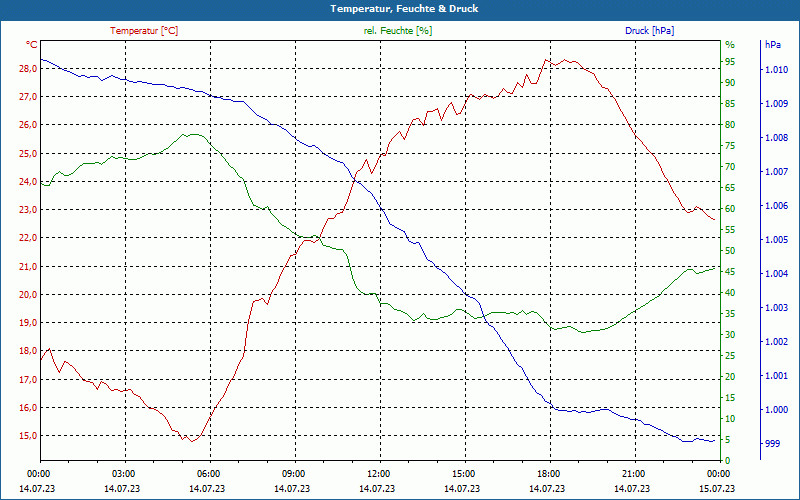Click the 25,0 temperature axis value
This screenshot has height=500, width=800.
[28, 154]
